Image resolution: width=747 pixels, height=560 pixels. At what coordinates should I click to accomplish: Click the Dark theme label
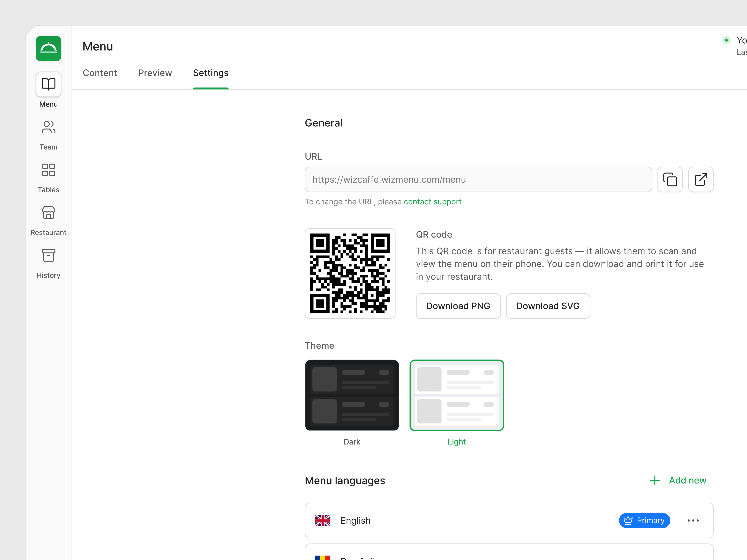352,442
